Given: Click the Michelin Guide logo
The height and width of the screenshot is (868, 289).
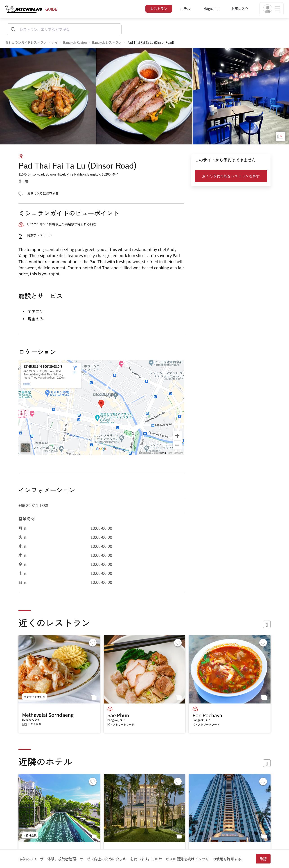Looking at the screenshot, I should (x=31, y=9).
